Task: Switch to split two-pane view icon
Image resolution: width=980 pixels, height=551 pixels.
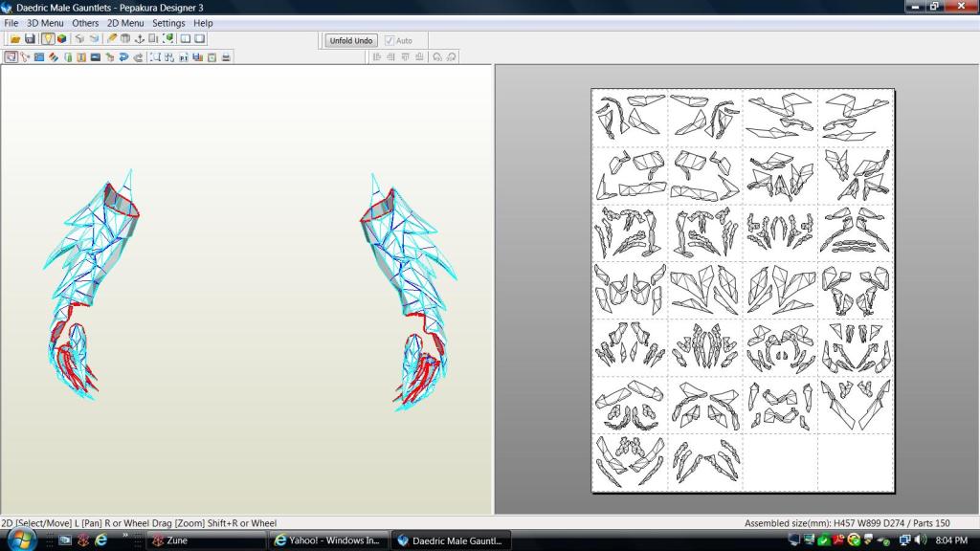Action: coord(186,38)
